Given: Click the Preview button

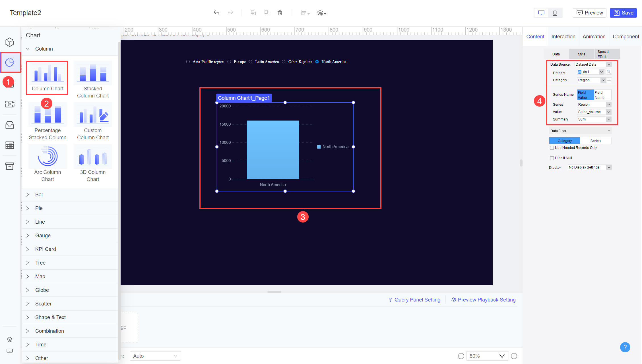Looking at the screenshot, I should (x=590, y=13).
